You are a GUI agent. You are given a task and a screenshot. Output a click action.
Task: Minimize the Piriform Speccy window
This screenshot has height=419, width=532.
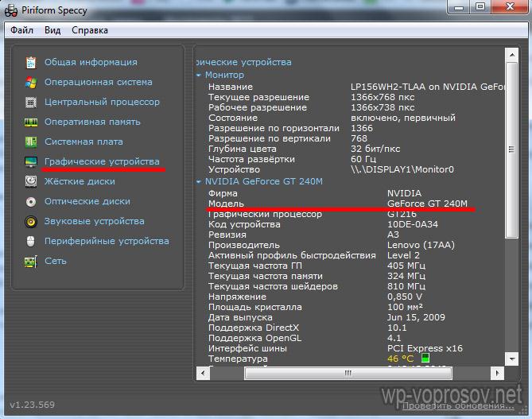click(x=459, y=7)
